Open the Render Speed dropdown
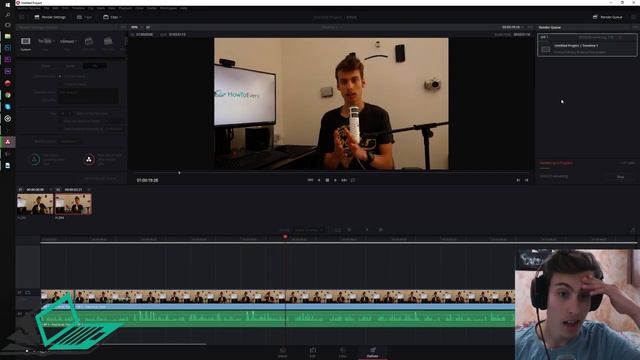Screen dimensions: 640x360 (69, 142)
